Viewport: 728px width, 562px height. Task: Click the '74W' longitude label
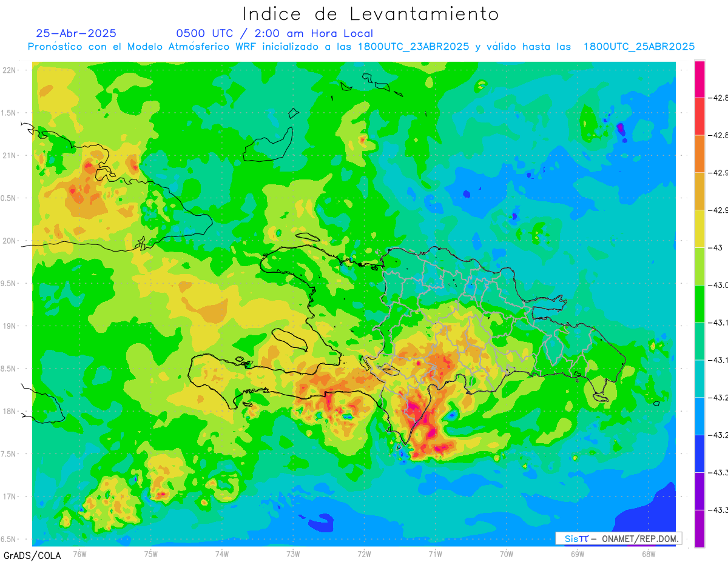click(222, 554)
